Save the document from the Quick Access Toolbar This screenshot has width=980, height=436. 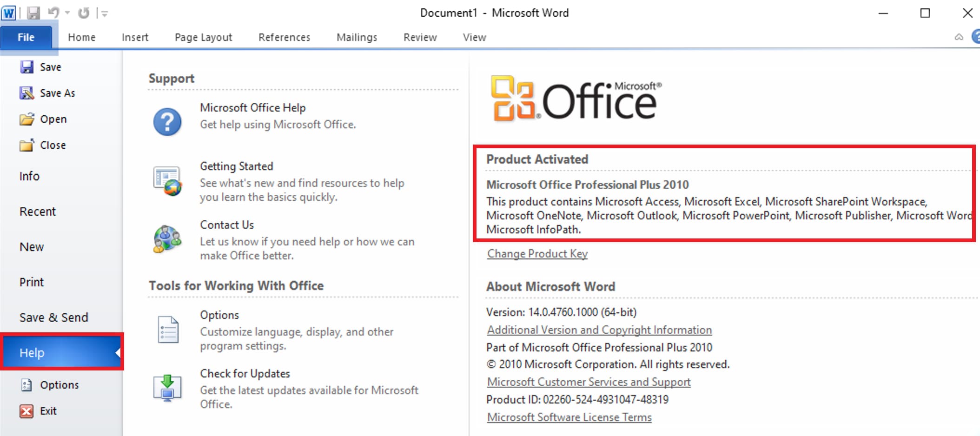33,13
